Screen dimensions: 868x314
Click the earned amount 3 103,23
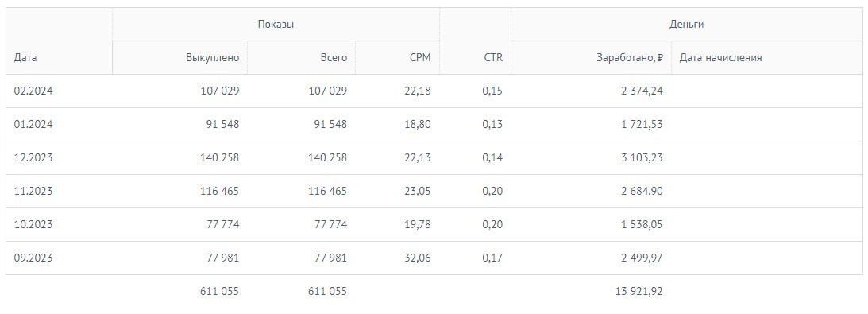[642, 157]
